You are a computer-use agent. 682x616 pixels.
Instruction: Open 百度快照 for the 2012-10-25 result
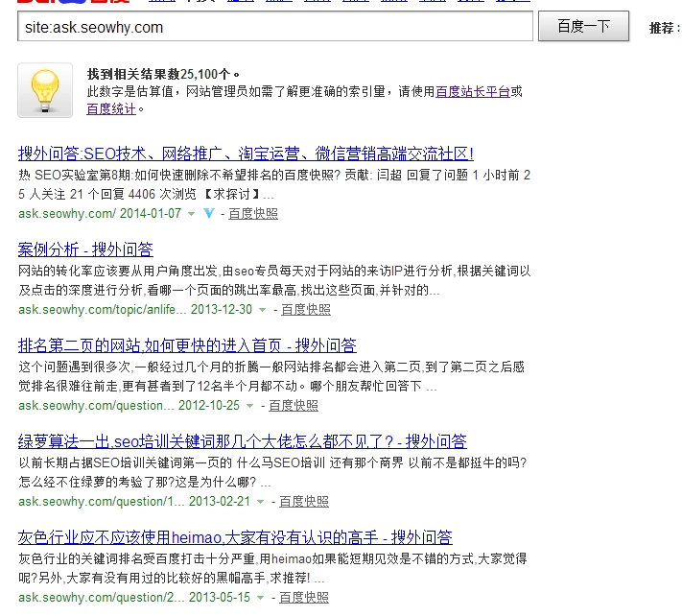(294, 406)
